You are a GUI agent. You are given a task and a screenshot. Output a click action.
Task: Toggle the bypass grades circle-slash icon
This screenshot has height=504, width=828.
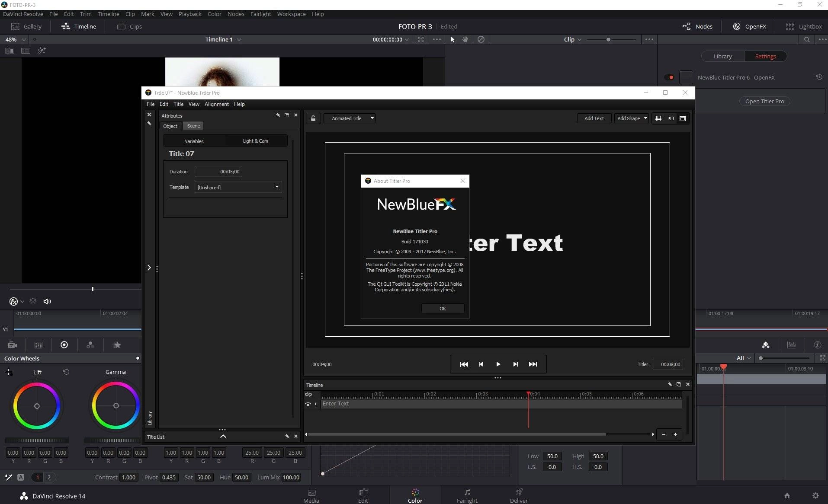point(481,39)
